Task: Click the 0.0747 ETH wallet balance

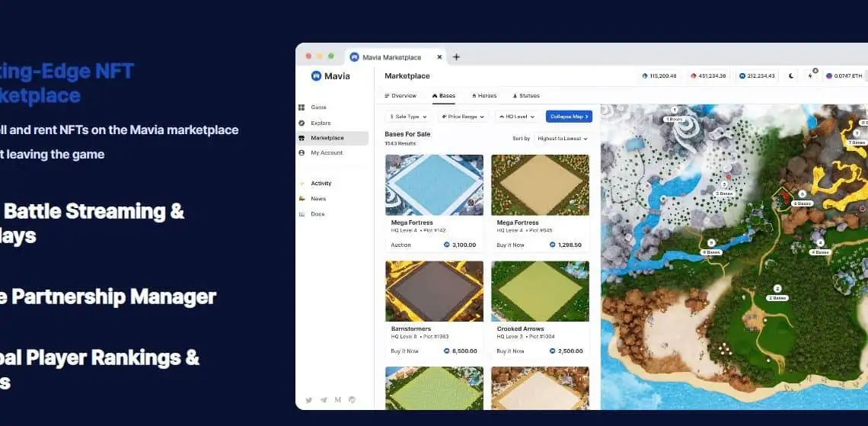Action: coord(844,76)
